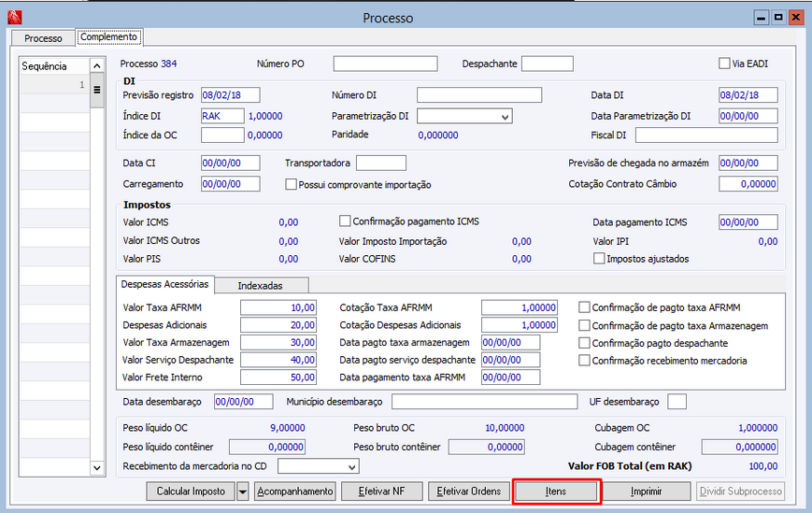Open the Calcular Imposto split arrow
812x513 pixels.
(242, 492)
